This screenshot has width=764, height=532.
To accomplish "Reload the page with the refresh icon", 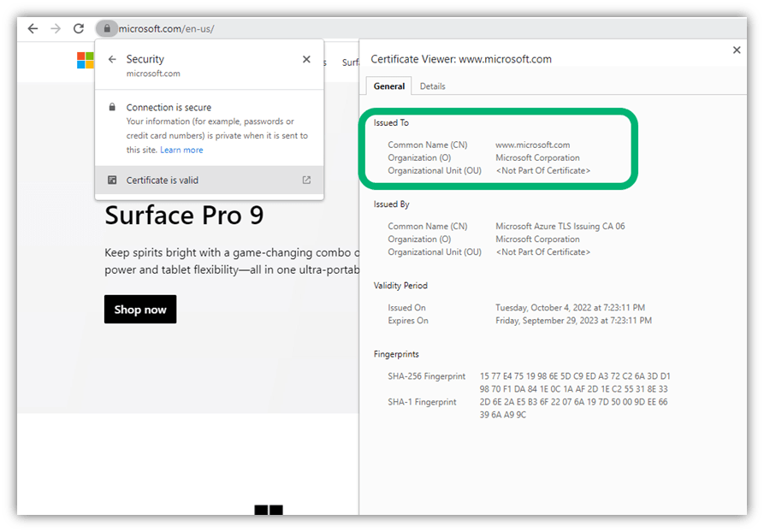I will (79, 29).
